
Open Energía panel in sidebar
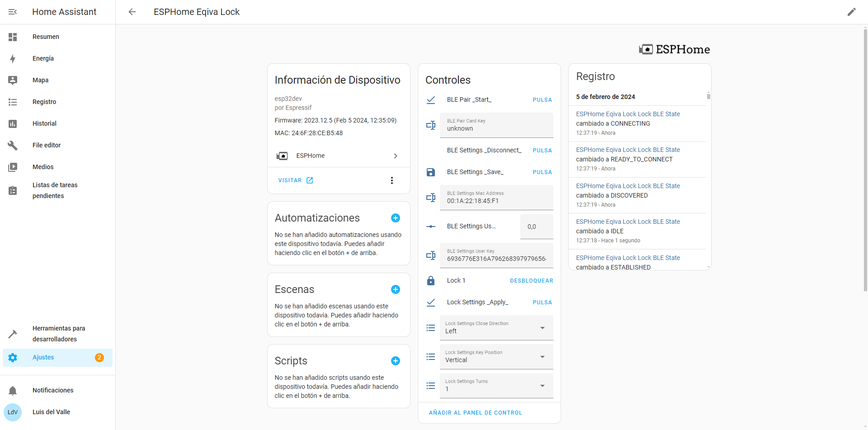click(57, 58)
